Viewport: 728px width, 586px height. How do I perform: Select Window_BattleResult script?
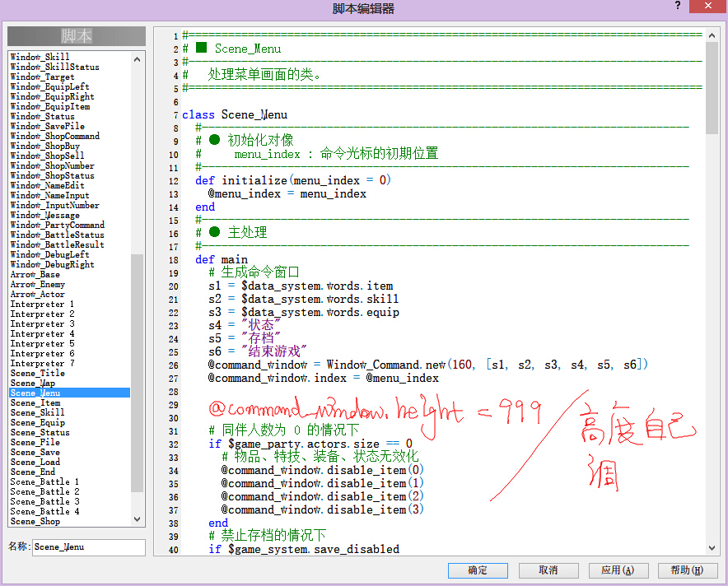(x=57, y=245)
